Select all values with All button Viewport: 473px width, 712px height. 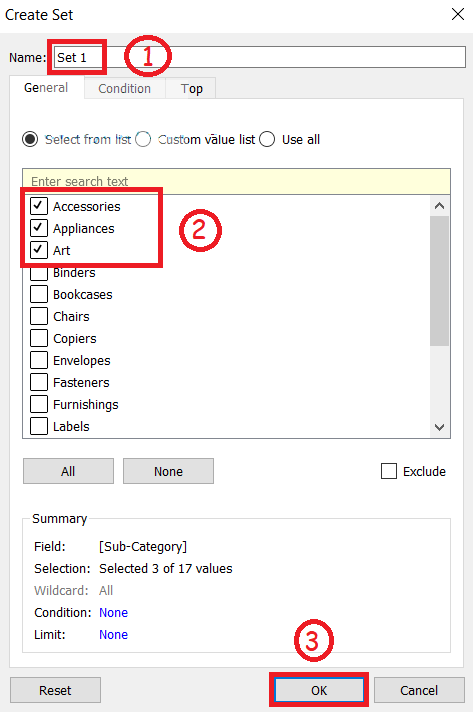click(x=68, y=471)
